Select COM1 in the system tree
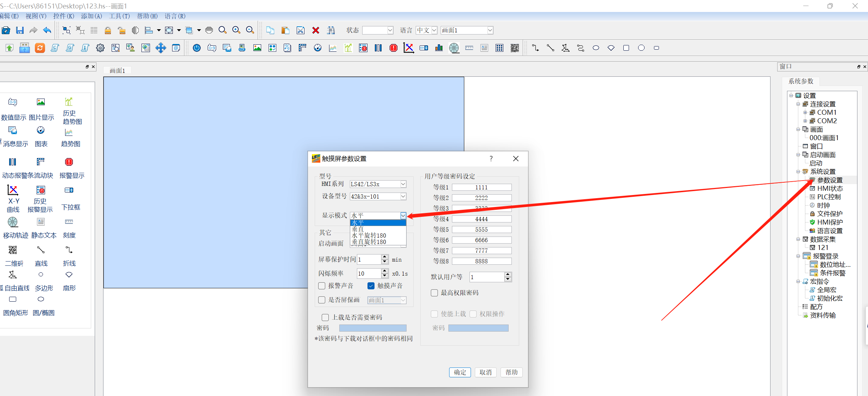The width and height of the screenshot is (868, 396). pos(826,113)
